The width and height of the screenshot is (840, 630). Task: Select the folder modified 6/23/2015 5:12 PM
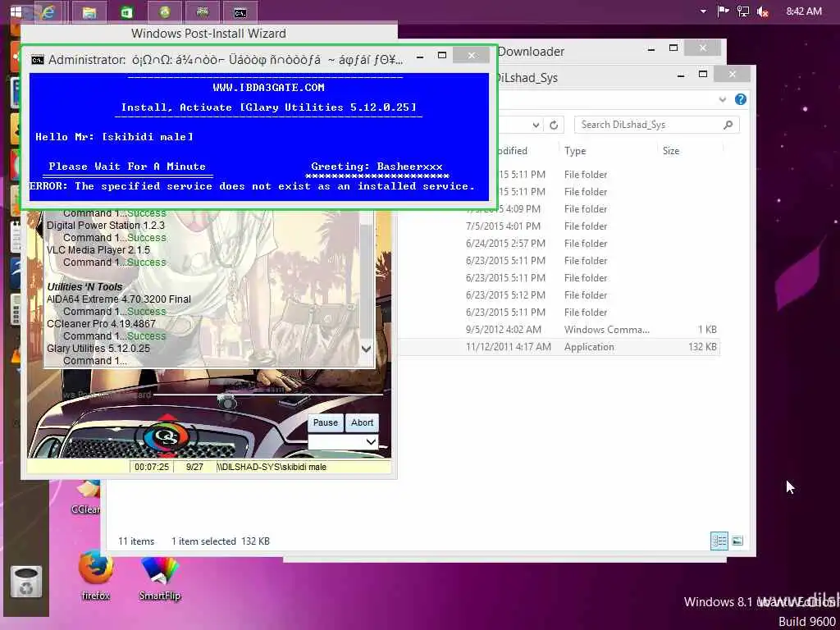coord(559,295)
